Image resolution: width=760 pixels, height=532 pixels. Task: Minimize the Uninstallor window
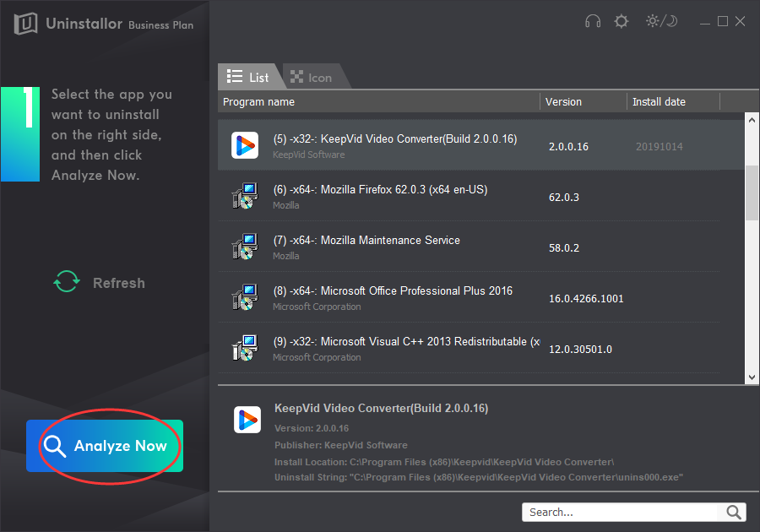click(x=705, y=22)
